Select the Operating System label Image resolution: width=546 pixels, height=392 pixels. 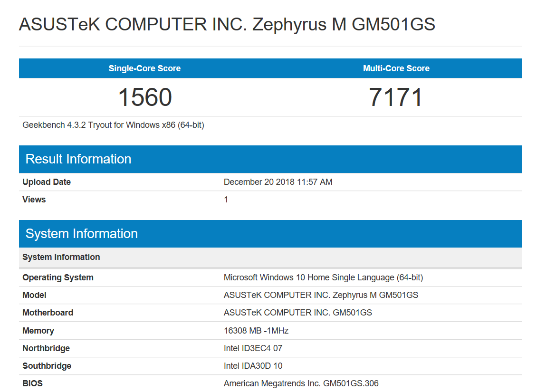[x=58, y=277]
